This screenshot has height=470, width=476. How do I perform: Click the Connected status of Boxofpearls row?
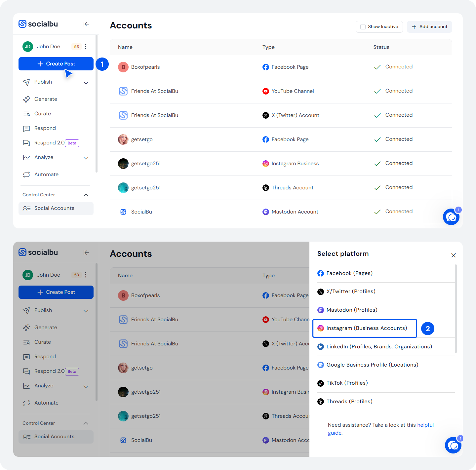click(x=393, y=67)
